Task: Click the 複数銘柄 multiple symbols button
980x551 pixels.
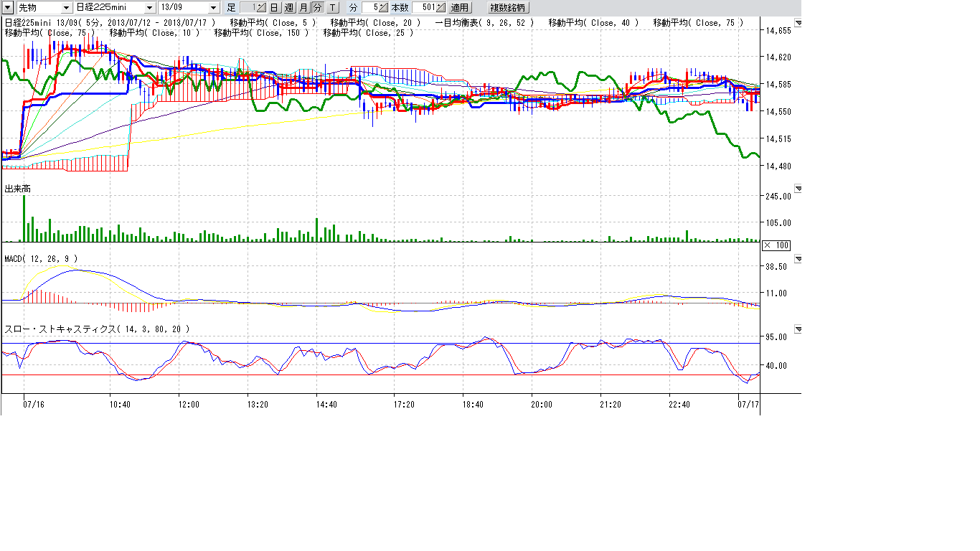Action: [x=508, y=7]
